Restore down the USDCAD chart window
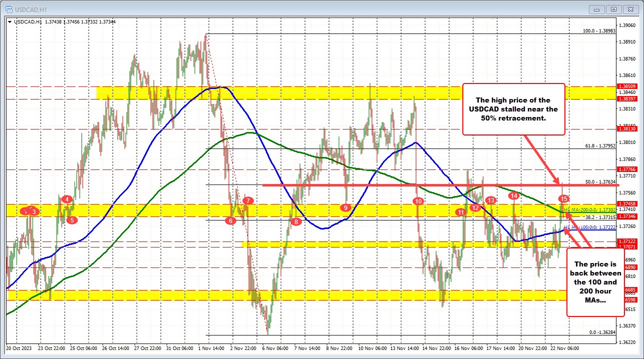Image resolution: width=644 pixels, height=359 pixels. pyautogui.click(x=613, y=8)
